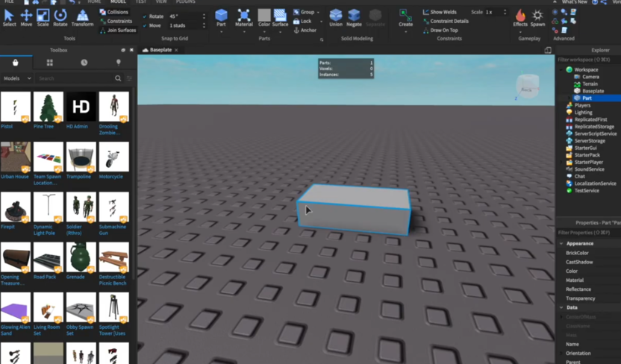Click the view selector cube
The width and height of the screenshot is (621, 364).
(x=528, y=86)
